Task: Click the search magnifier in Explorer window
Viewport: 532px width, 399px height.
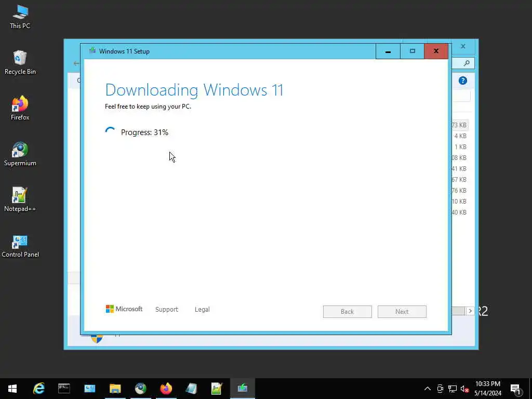Action: coord(467,63)
